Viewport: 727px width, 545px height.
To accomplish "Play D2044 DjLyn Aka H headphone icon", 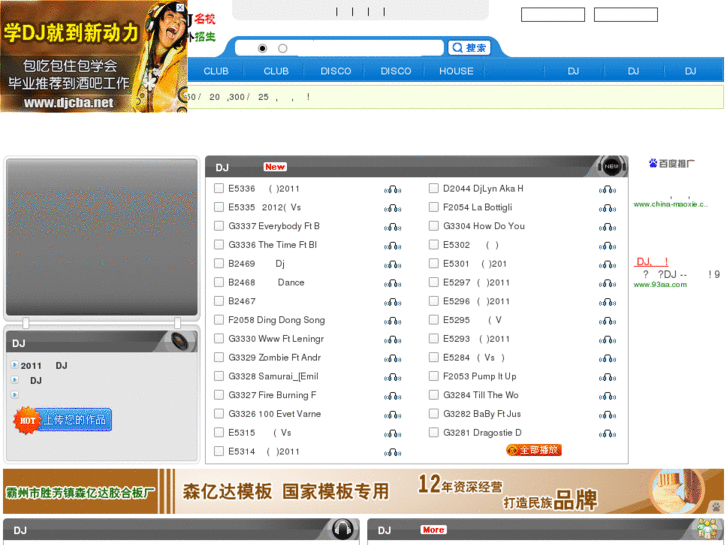I will 607,190.
